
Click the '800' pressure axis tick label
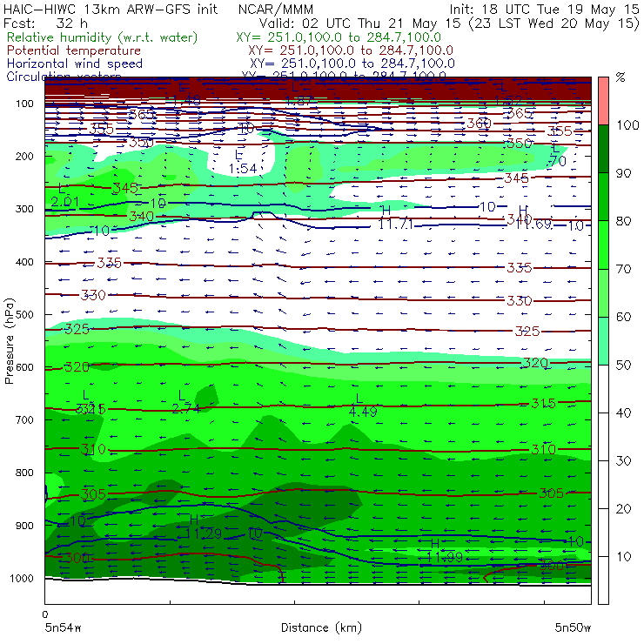pyautogui.click(x=24, y=473)
